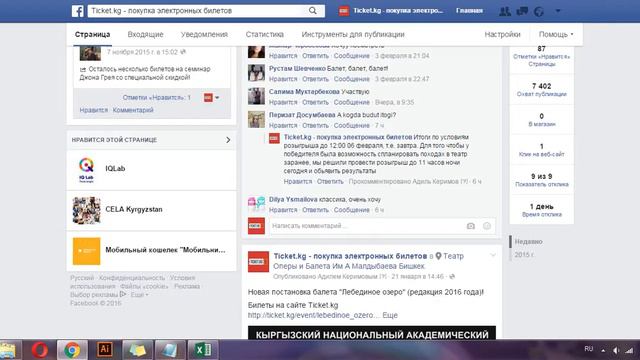The width and height of the screenshot is (640, 360).
Task: Show hidden tray icons arrow
Action: pos(603,350)
